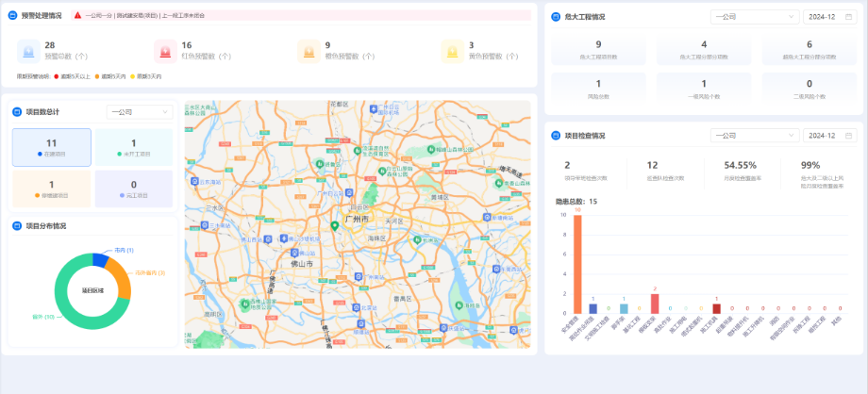Viewport: 868px width, 394px height.
Task: Open company dropdown in 项目数总计 panel
Action: [139, 112]
